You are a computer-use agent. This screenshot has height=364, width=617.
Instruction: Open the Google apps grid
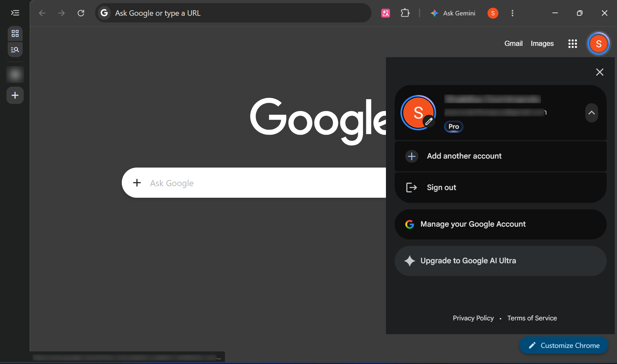573,44
